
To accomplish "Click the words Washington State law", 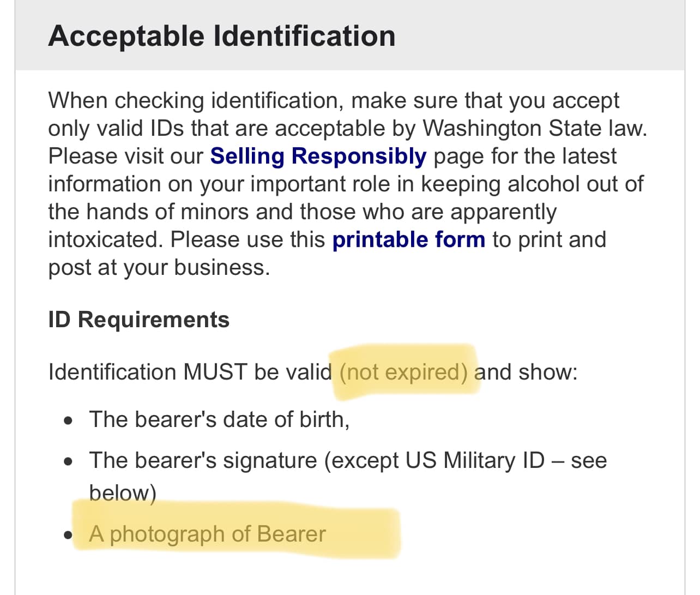I will tap(535, 128).
